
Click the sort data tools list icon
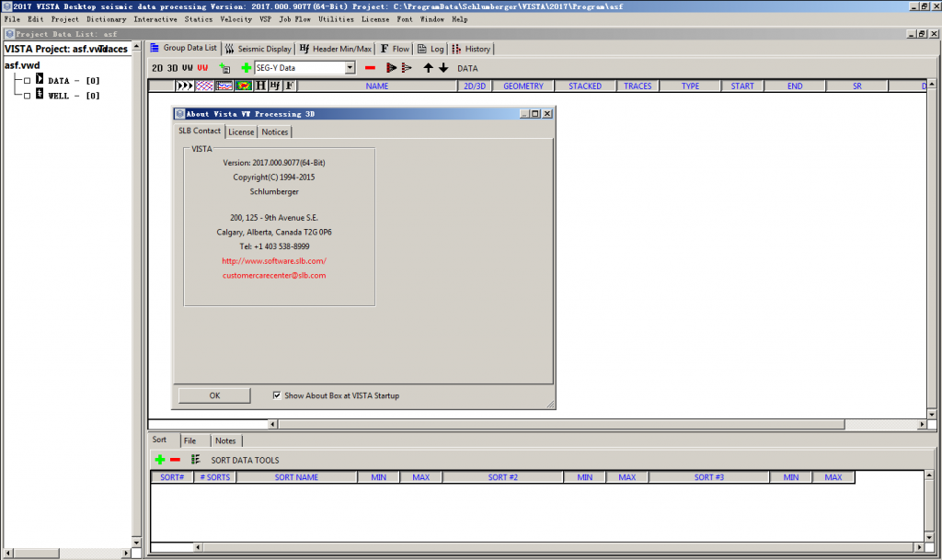(x=195, y=460)
